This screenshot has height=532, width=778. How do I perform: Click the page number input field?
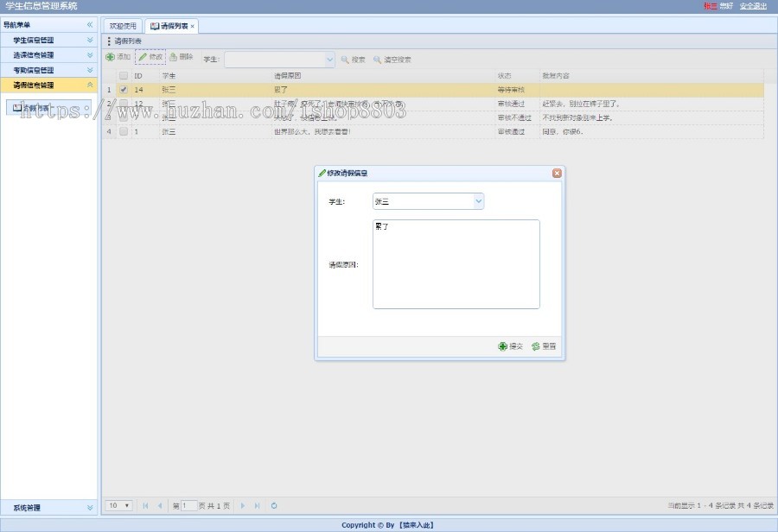(188, 506)
